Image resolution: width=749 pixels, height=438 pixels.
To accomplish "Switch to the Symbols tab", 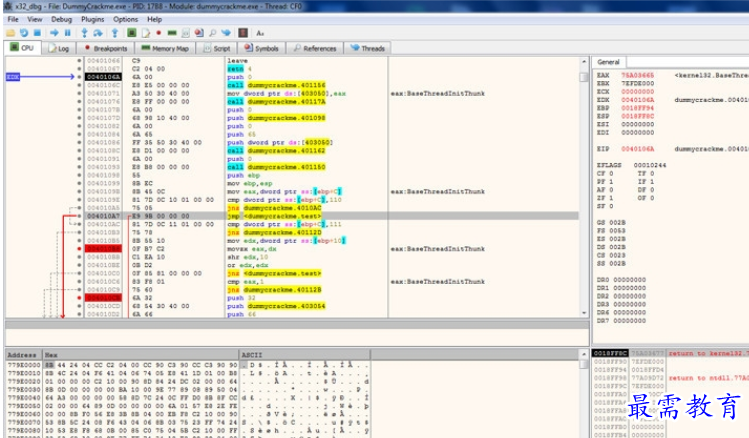I will coord(261,48).
